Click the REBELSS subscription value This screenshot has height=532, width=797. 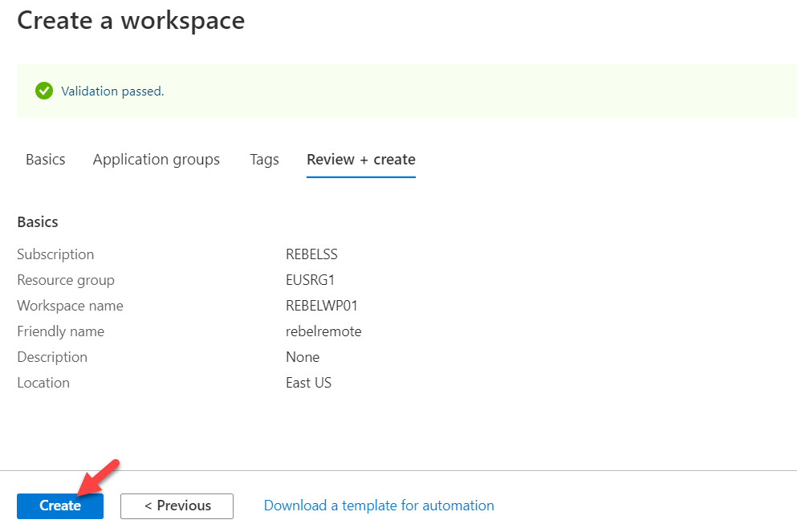coord(311,254)
